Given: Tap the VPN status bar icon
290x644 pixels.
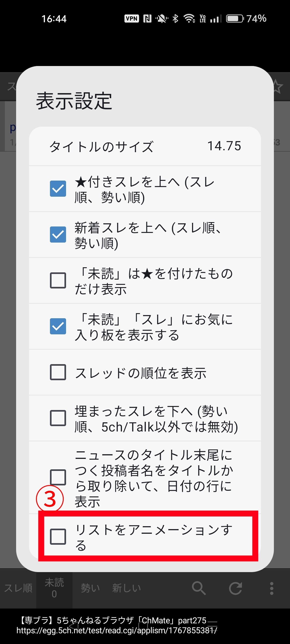Looking at the screenshot, I should coord(132,19).
